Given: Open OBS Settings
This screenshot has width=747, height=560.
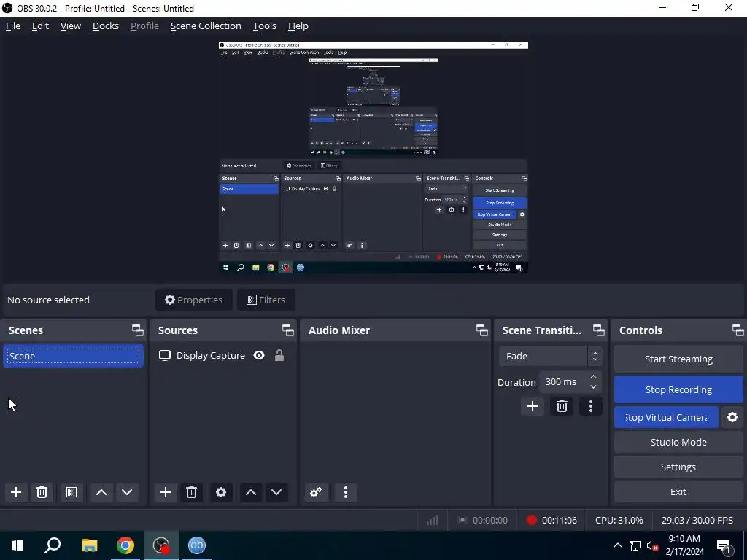Looking at the screenshot, I should 678,467.
